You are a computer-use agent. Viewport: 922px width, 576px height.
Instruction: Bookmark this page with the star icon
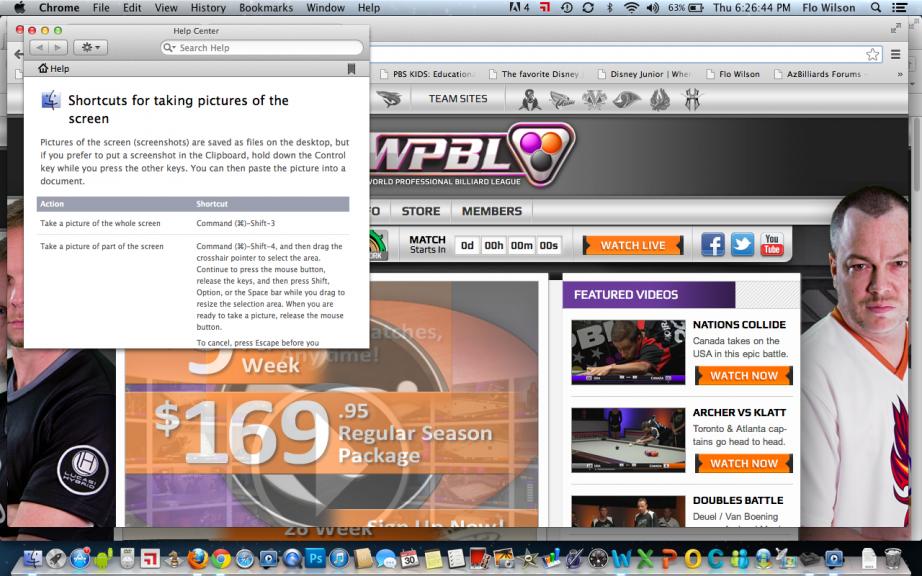click(x=873, y=55)
